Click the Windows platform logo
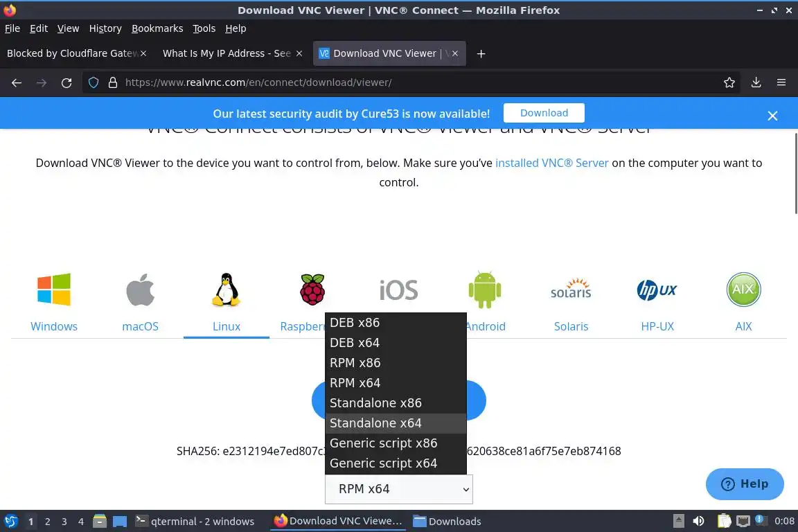 click(54, 289)
